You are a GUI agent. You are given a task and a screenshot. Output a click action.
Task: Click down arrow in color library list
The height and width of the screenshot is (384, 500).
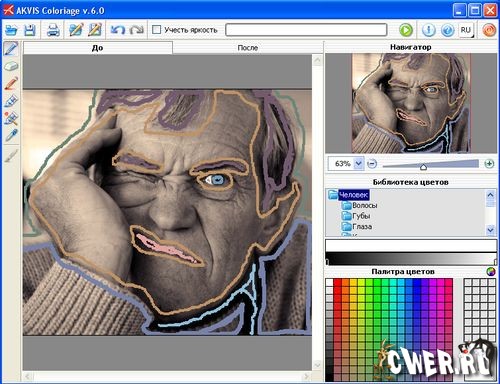click(x=490, y=229)
